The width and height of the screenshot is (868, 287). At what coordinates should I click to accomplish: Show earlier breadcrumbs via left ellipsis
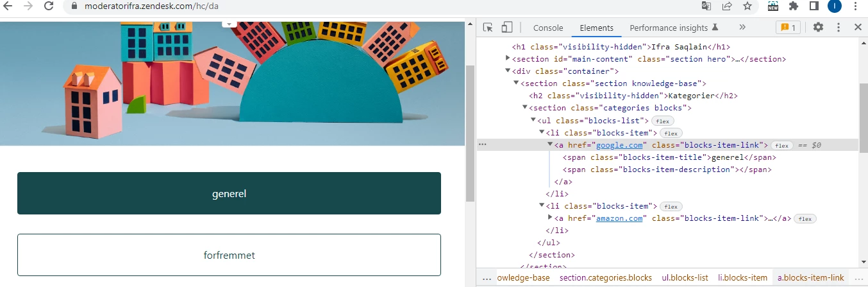click(x=487, y=278)
